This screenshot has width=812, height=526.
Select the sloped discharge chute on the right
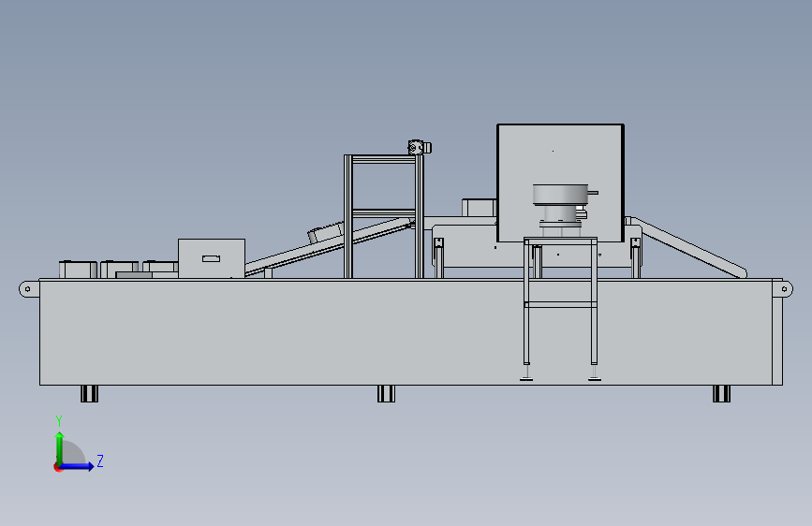coord(688,246)
